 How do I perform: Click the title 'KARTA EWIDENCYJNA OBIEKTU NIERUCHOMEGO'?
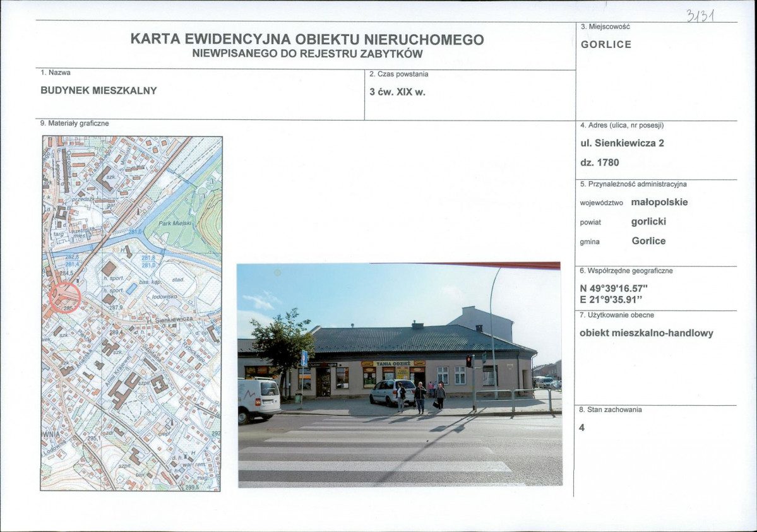pos(307,39)
